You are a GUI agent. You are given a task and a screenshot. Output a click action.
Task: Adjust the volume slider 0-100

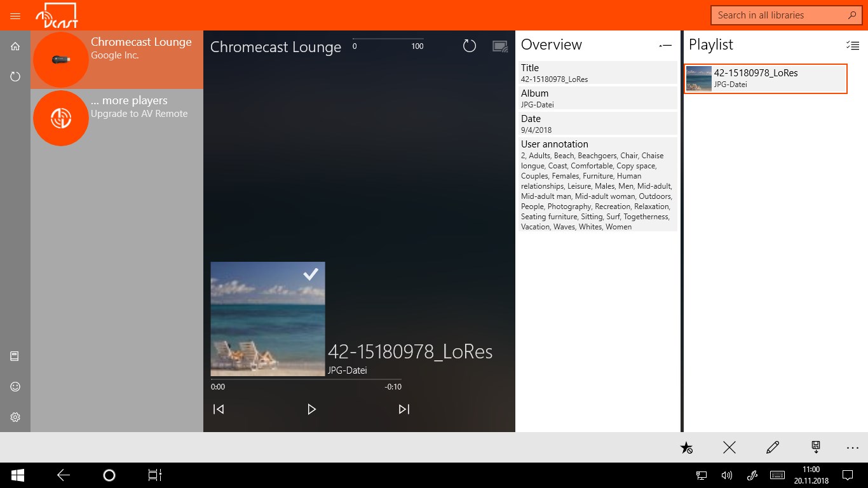click(388, 39)
